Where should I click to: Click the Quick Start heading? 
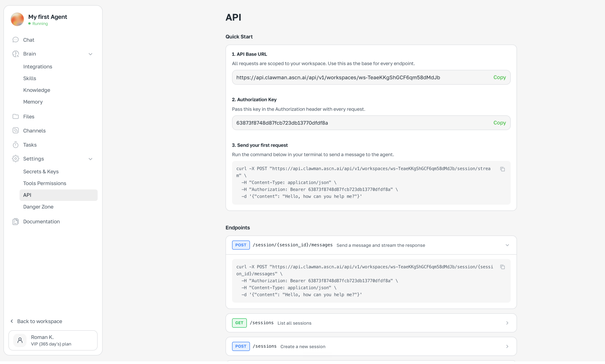239,37
